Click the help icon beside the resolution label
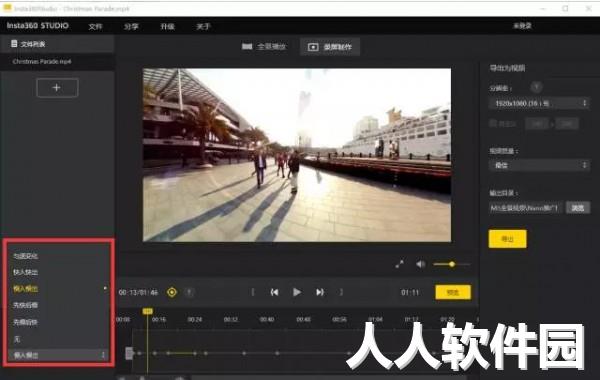This screenshot has height=380, width=600. pyautogui.click(x=536, y=88)
